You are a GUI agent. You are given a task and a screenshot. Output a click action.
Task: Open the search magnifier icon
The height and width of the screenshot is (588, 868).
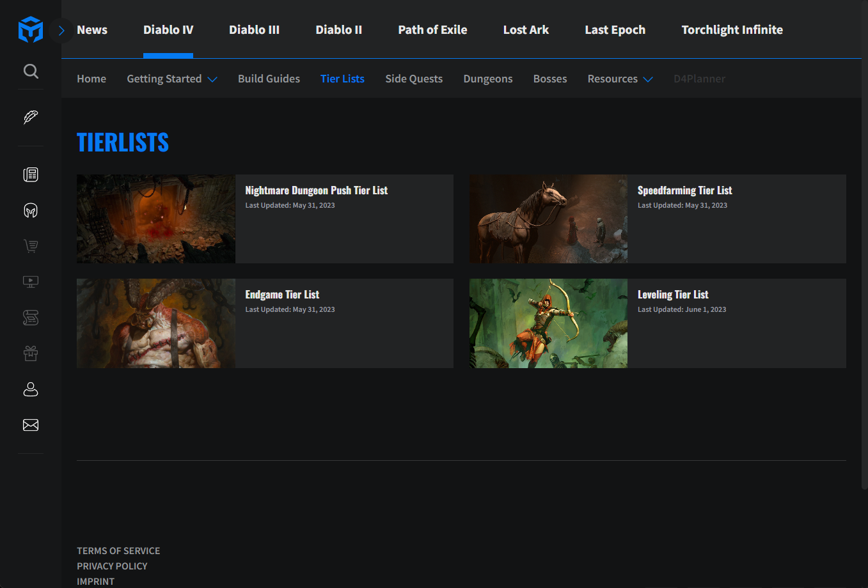31,71
